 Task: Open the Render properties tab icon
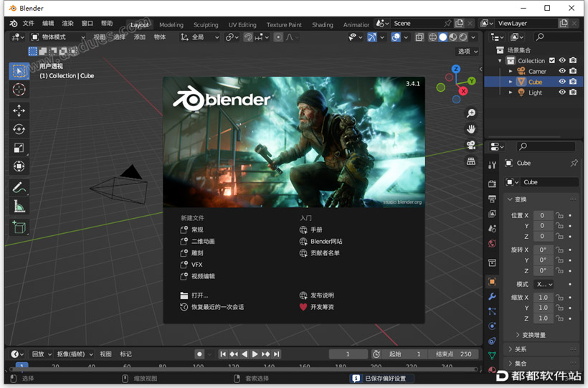coord(493,184)
